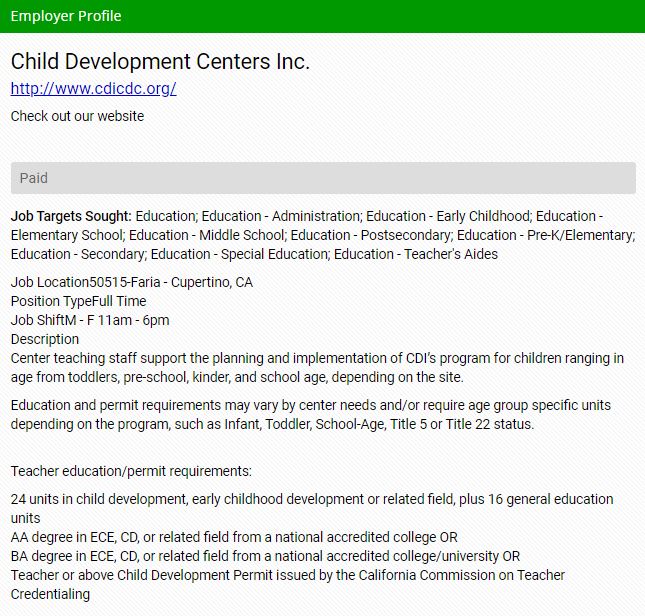Click the AA degree requirement line
This screenshot has width=645, height=616.
coord(234,537)
